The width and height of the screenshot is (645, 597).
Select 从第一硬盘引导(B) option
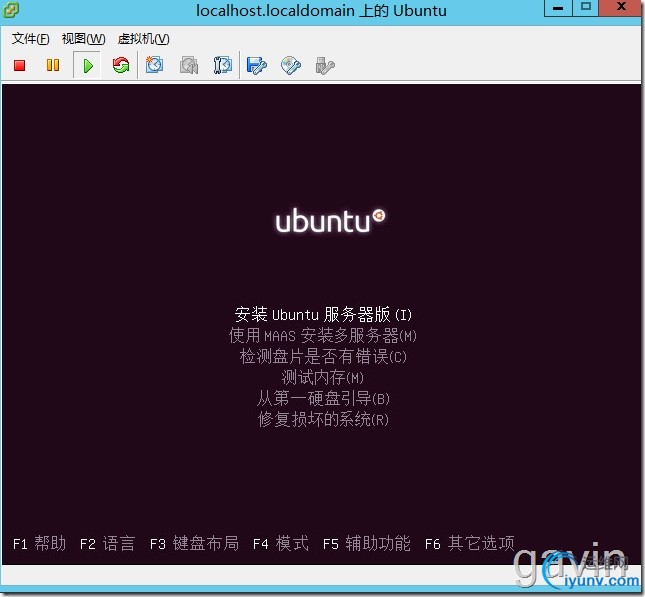click(x=323, y=398)
